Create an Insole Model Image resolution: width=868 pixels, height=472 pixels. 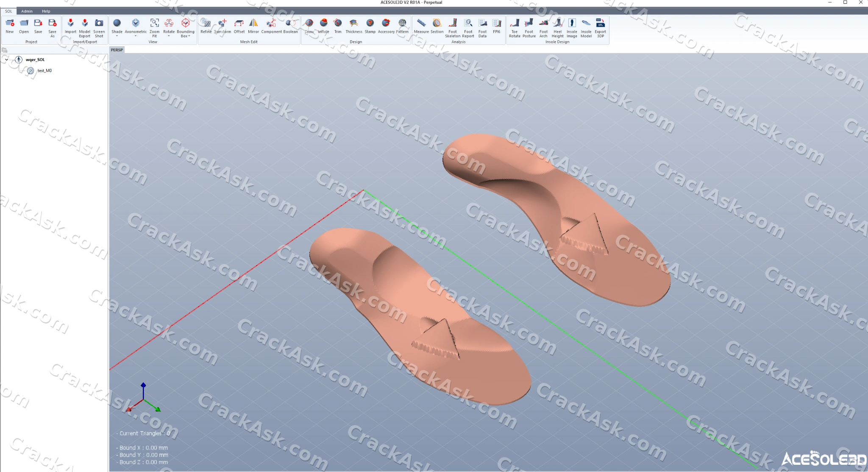point(586,28)
